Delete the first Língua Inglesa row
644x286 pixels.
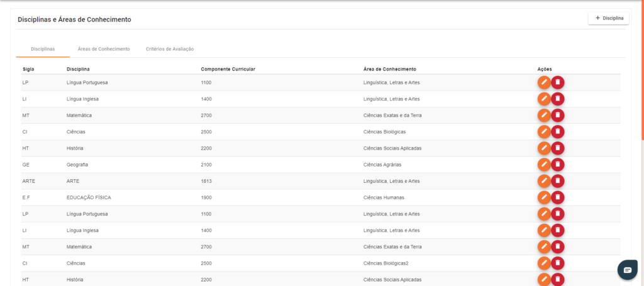558,99
